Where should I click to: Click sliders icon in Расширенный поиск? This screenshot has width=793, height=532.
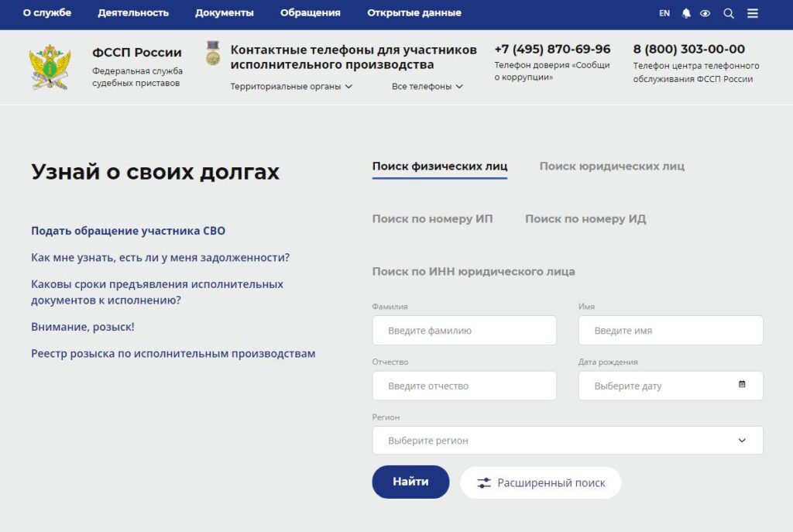[x=484, y=482]
